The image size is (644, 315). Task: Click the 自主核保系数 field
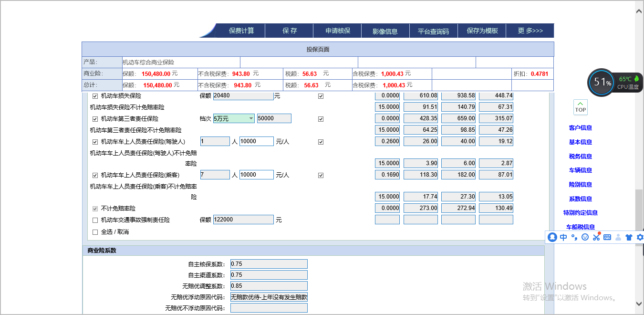point(269,264)
